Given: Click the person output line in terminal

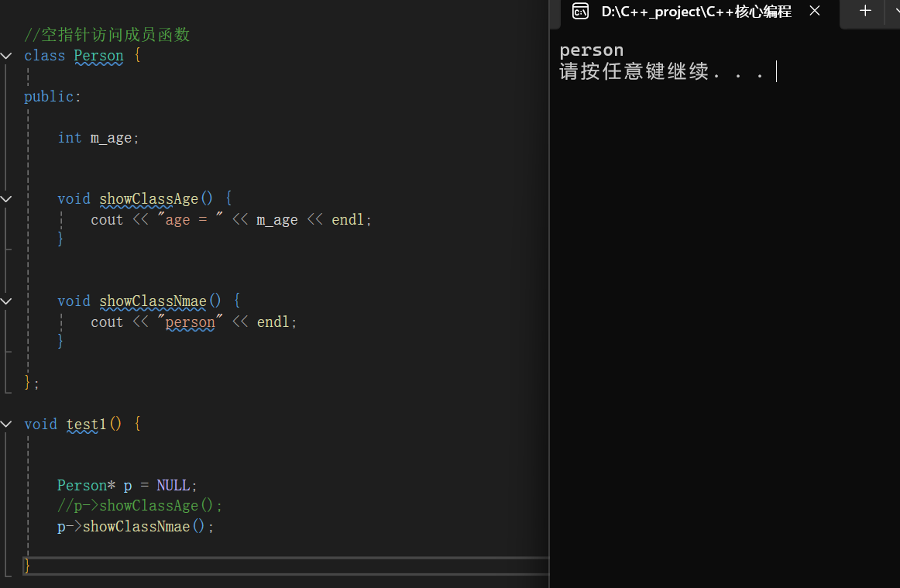Looking at the screenshot, I should (591, 50).
